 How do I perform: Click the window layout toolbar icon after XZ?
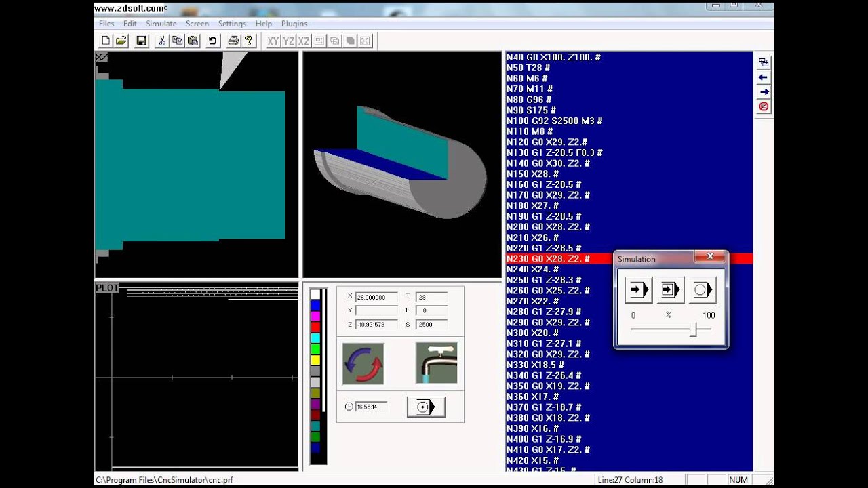(319, 41)
